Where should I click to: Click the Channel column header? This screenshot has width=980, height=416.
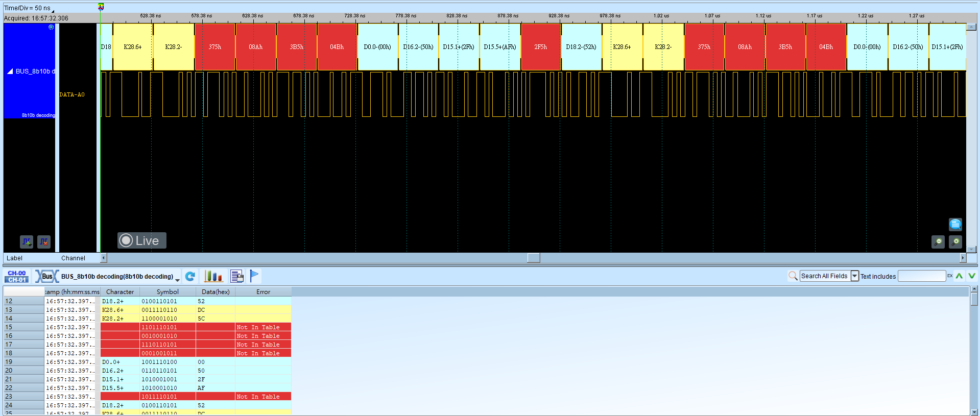pos(73,258)
